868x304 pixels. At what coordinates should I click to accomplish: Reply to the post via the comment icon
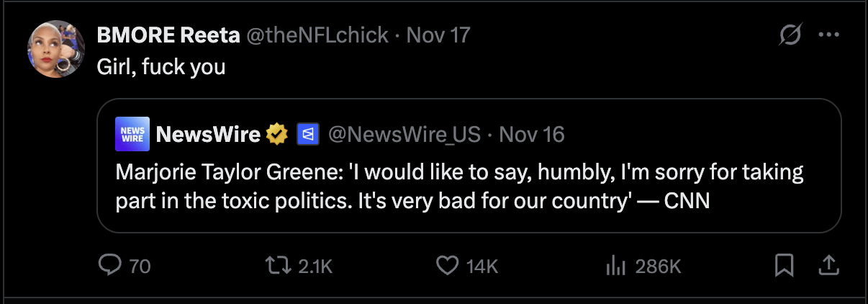(x=109, y=266)
